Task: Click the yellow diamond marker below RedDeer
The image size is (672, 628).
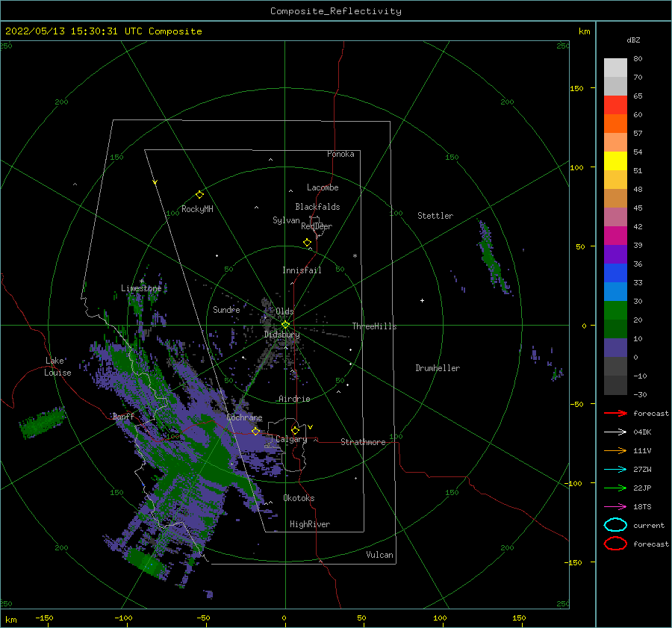Action: click(307, 243)
